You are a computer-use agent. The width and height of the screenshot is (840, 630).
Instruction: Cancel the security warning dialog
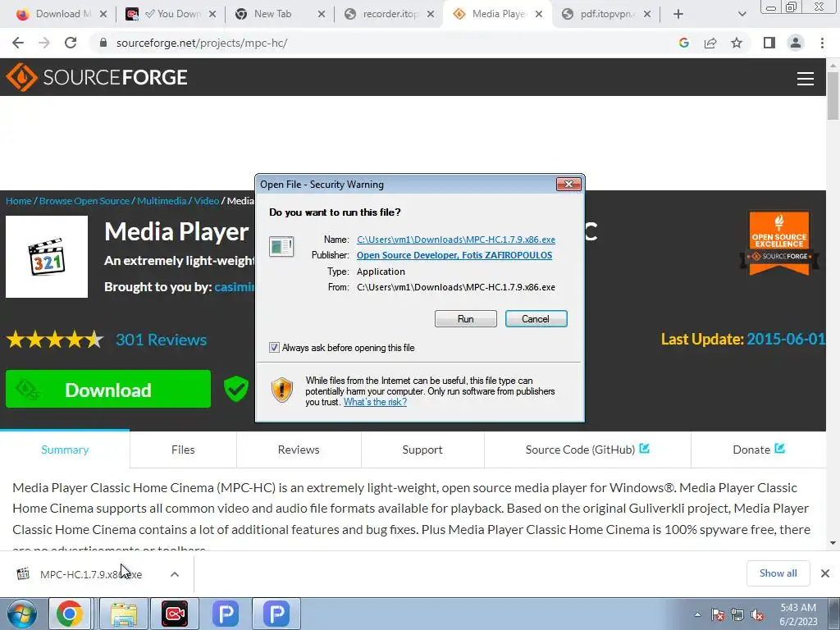point(536,319)
